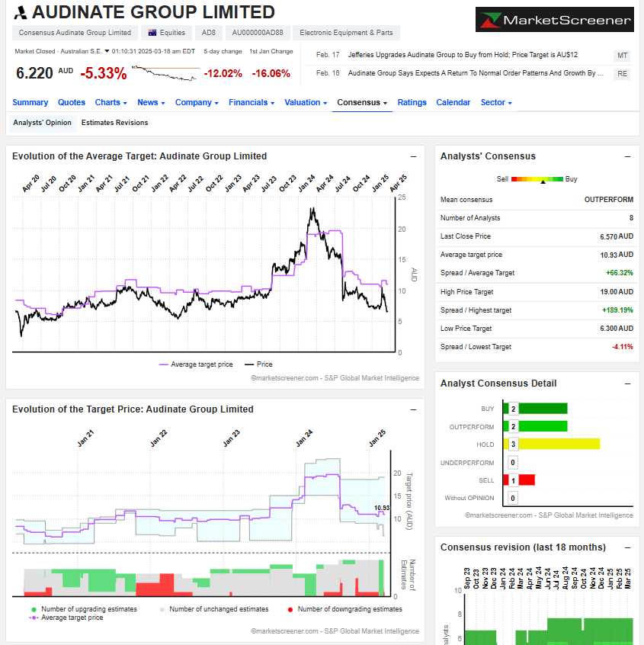Collapse the Evolution of the Average Target panel
644x645 pixels.
413,156
